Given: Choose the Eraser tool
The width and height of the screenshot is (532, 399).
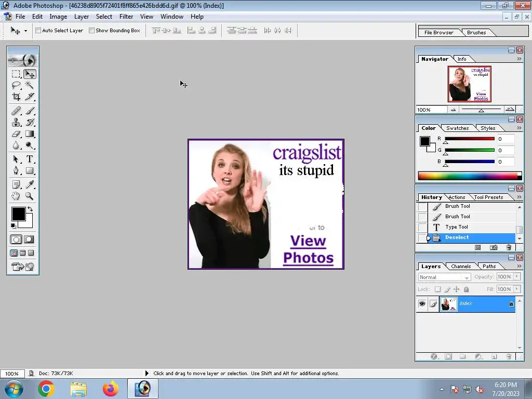Looking at the screenshot, I should coord(16,134).
